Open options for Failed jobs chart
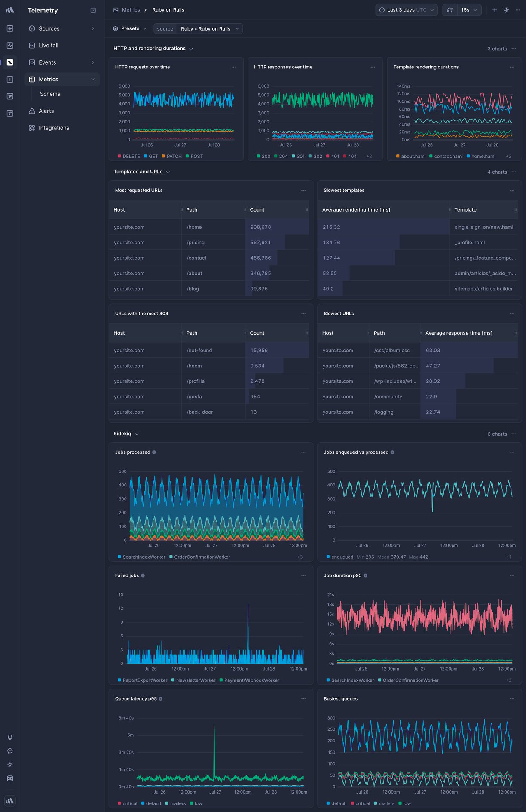The image size is (526, 812). [x=303, y=575]
